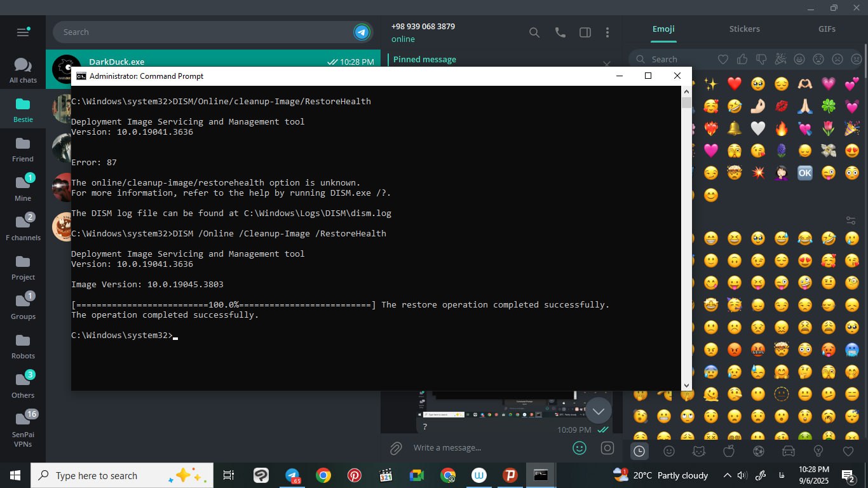The height and width of the screenshot is (488, 868).
Task: Open the Google Meet taskbar icon
Action: pyautogui.click(x=416, y=475)
